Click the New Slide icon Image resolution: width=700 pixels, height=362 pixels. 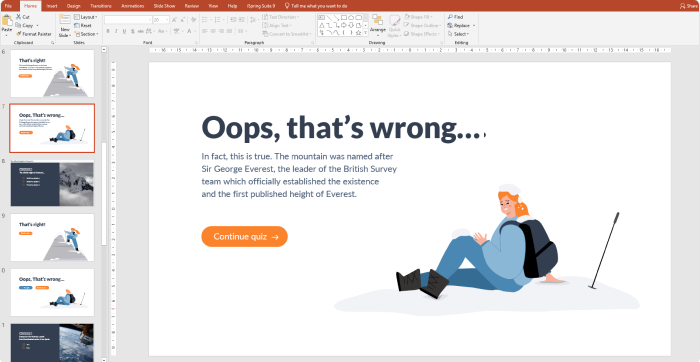point(65,20)
